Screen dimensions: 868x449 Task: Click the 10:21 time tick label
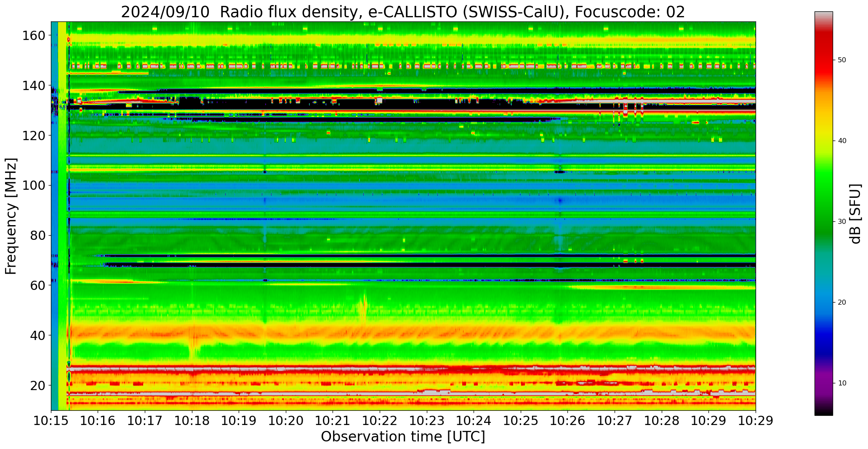333,421
